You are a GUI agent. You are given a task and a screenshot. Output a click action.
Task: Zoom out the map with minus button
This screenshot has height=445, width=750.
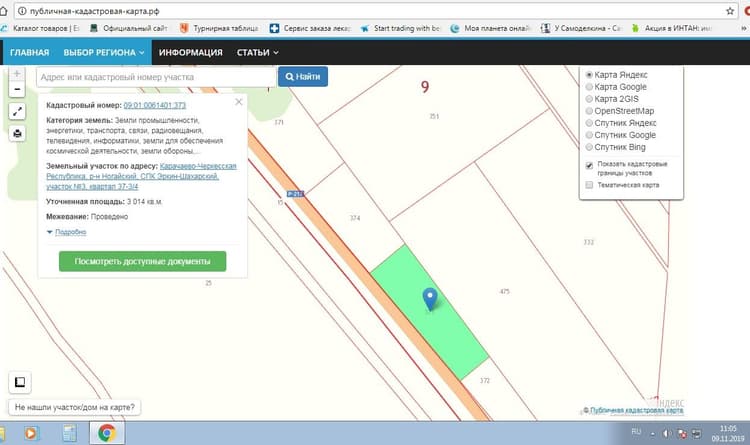click(x=17, y=89)
